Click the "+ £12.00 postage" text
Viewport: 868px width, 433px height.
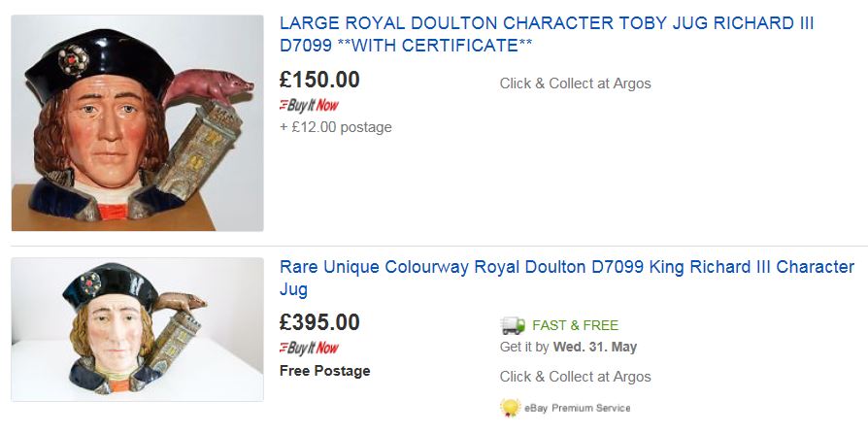(x=336, y=126)
